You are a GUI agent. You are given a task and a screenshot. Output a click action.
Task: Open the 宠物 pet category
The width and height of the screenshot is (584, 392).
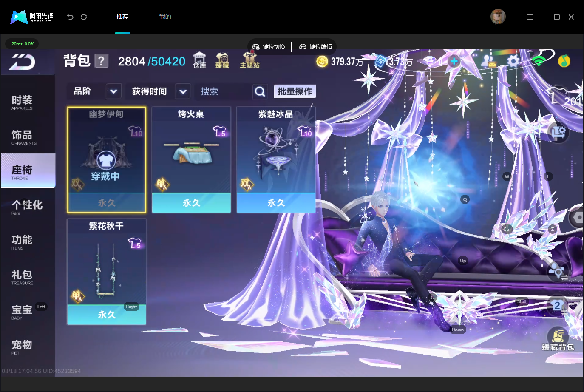coord(22,347)
